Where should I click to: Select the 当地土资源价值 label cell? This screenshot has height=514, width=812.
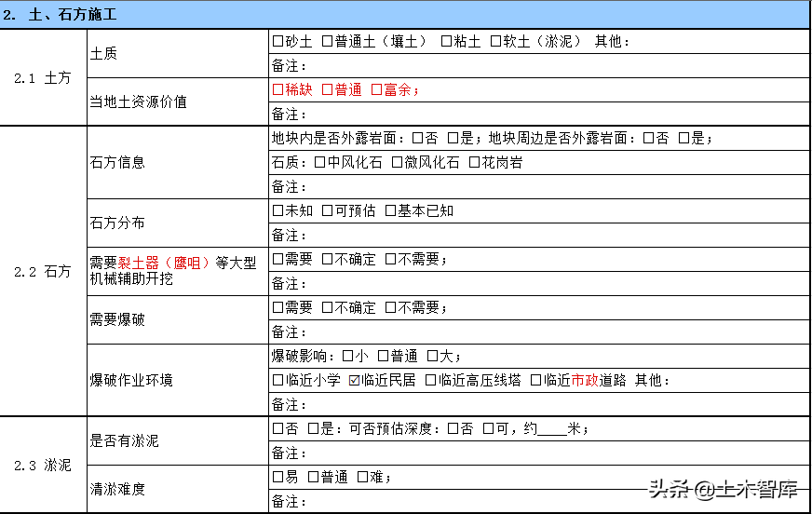coord(178,102)
